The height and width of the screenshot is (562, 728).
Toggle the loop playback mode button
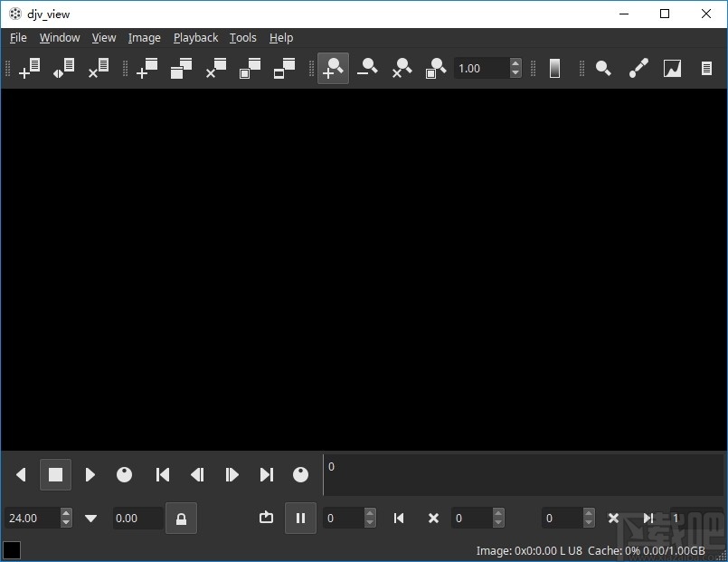click(x=266, y=519)
